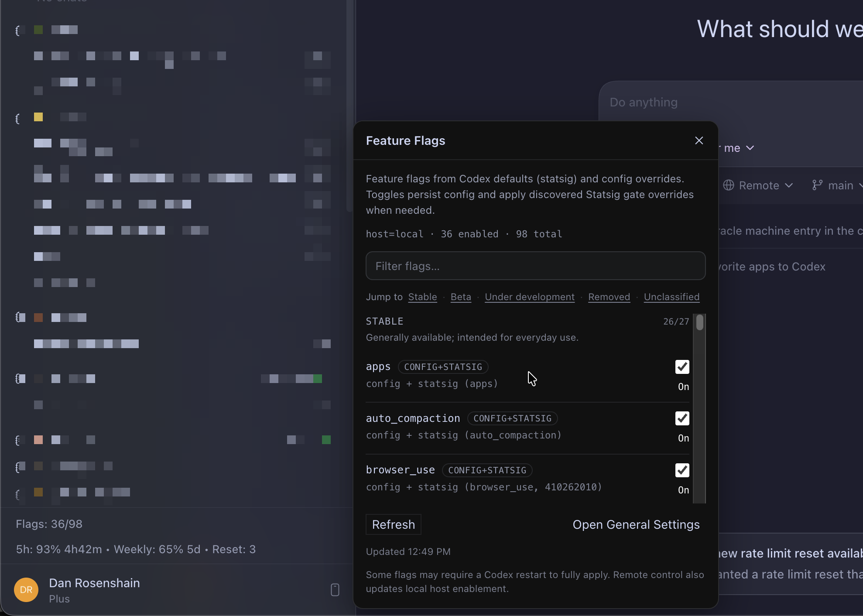This screenshot has width=863, height=616.
Task: Uncheck the apps feature flag
Action: click(682, 367)
